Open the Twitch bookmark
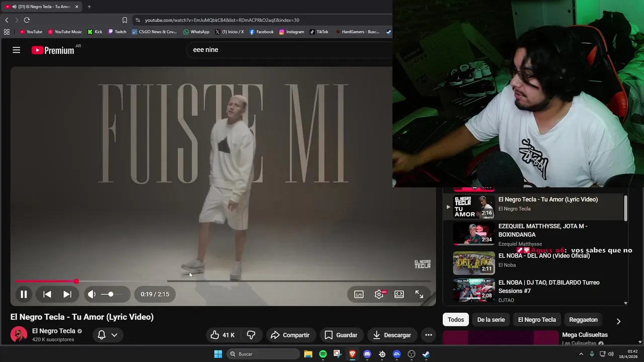 tap(117, 32)
